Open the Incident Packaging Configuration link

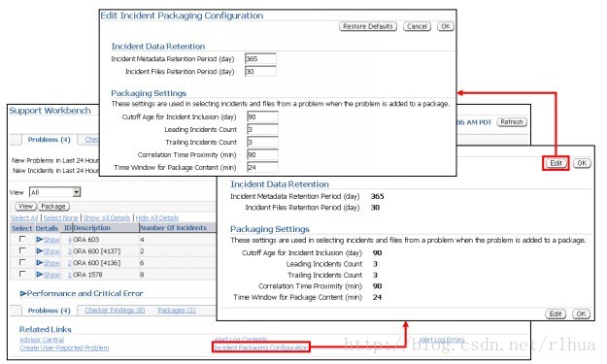(261, 347)
